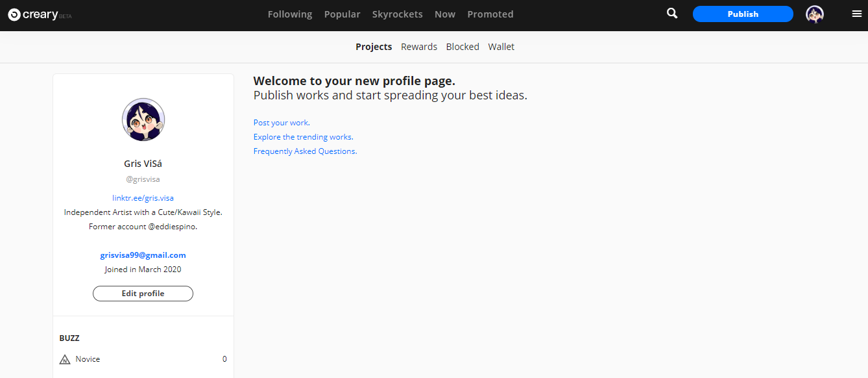Open the Popular feed
The height and width of the screenshot is (378, 868).
343,14
